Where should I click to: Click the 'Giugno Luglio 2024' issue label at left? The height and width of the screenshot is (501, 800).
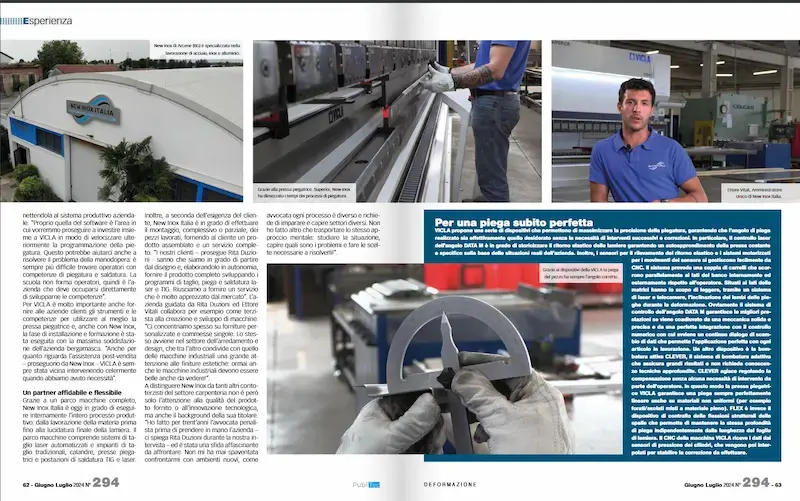click(60, 484)
